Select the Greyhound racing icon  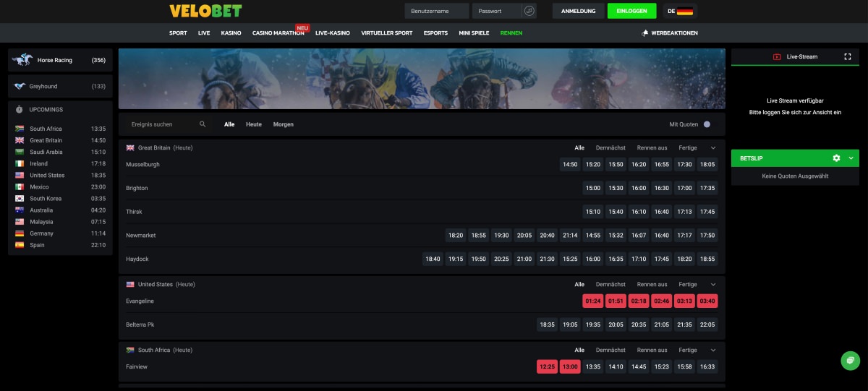(x=20, y=86)
